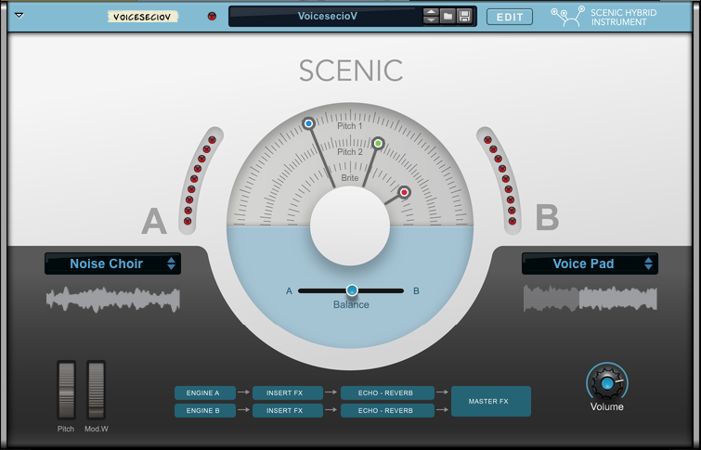
Task: Open the MASTER FX section
Action: [x=490, y=401]
